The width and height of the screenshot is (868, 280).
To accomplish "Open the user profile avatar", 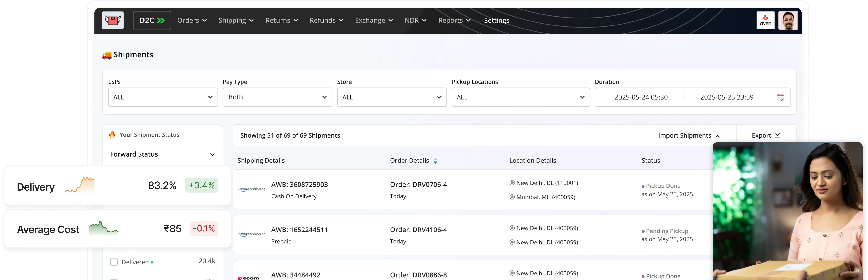I will 788,20.
